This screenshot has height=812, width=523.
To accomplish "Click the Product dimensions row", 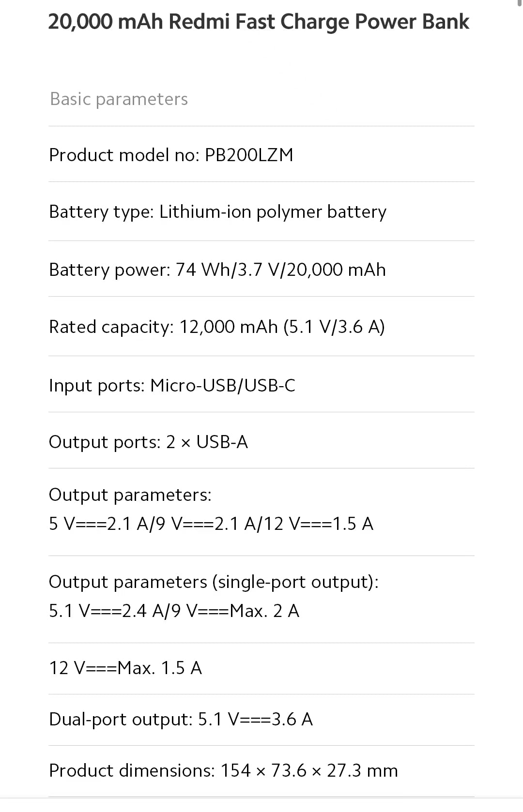I will coord(223,770).
